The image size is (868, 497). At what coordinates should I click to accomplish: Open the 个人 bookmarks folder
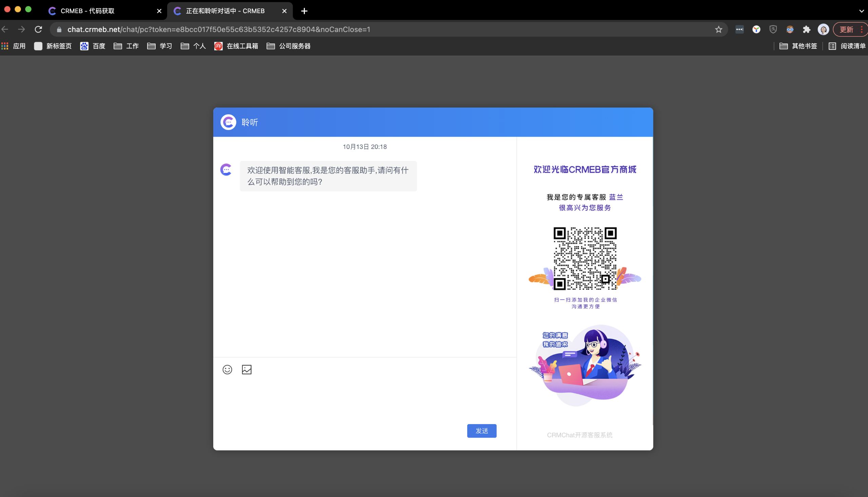(x=193, y=46)
